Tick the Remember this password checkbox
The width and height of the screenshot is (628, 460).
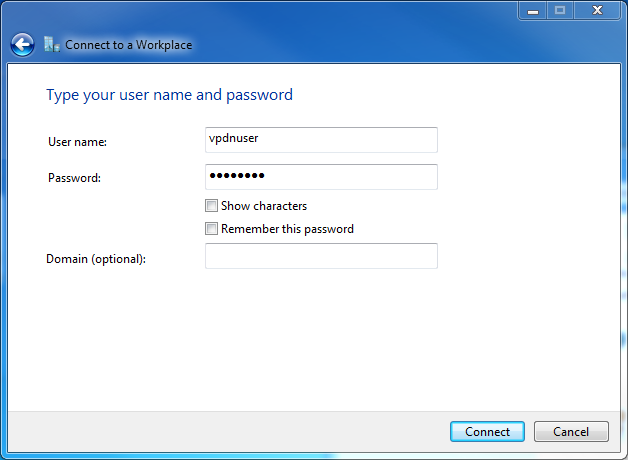(x=211, y=229)
